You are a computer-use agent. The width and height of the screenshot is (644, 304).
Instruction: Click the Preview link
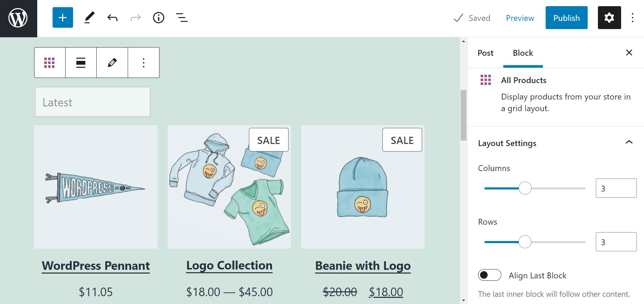pyautogui.click(x=520, y=18)
